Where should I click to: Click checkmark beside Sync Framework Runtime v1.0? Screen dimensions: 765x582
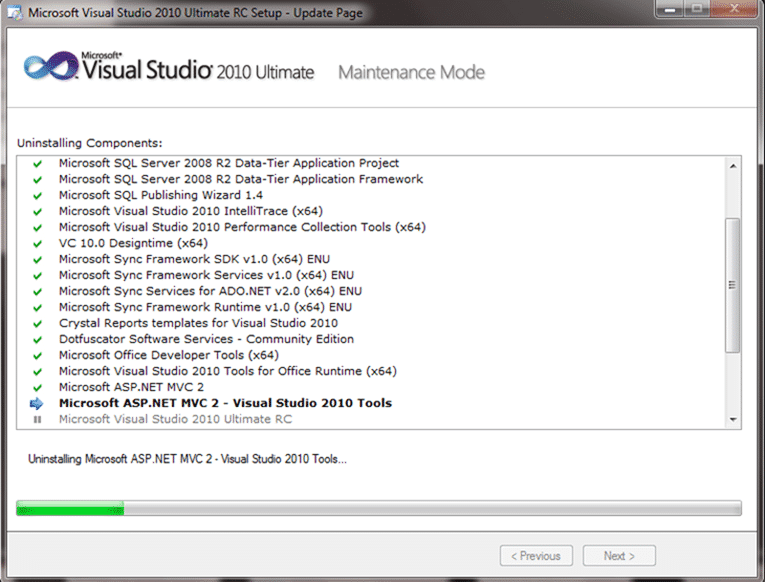[37, 308]
